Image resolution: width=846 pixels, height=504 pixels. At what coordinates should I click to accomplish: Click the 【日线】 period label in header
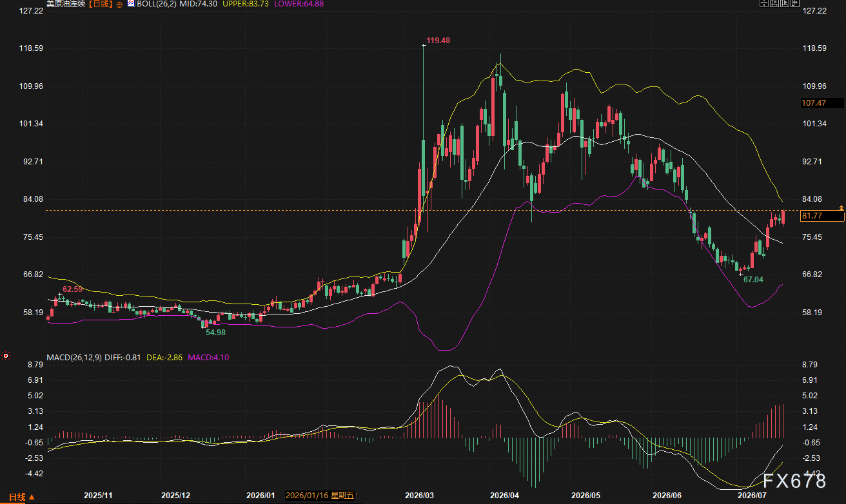tap(100, 4)
